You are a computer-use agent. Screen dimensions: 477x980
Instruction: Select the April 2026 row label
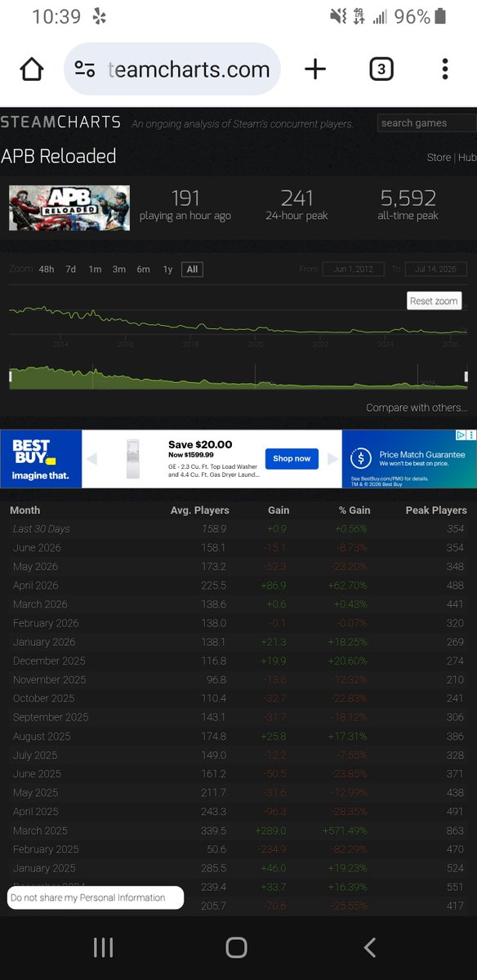tap(36, 586)
